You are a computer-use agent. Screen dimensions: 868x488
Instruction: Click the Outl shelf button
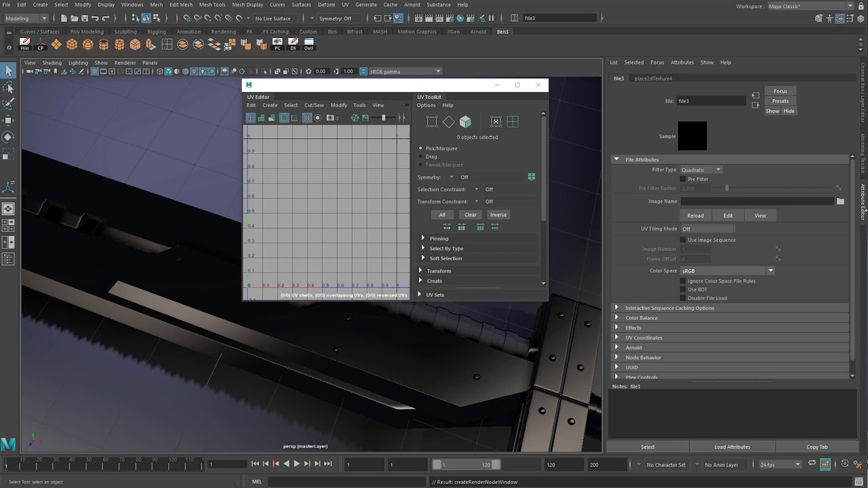pyautogui.click(x=309, y=44)
